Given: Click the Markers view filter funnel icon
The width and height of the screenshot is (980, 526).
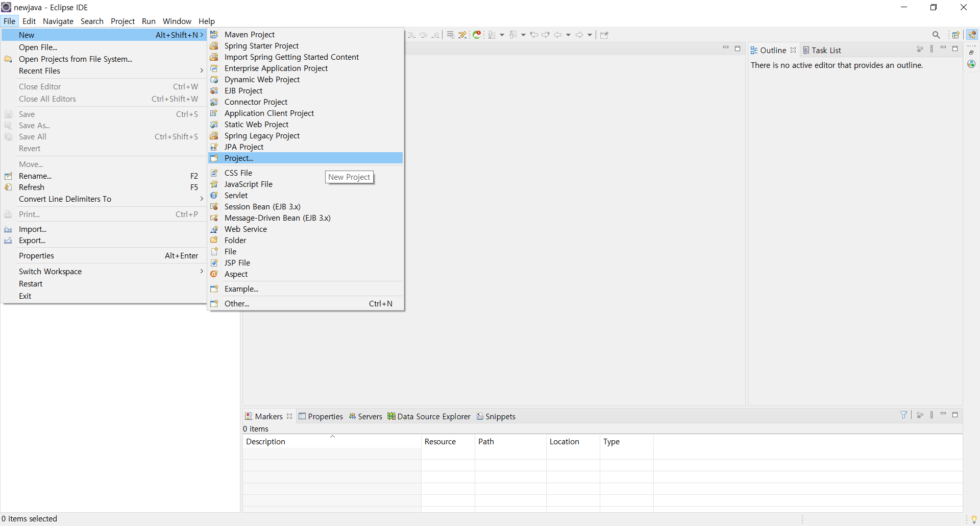Looking at the screenshot, I should coord(904,415).
